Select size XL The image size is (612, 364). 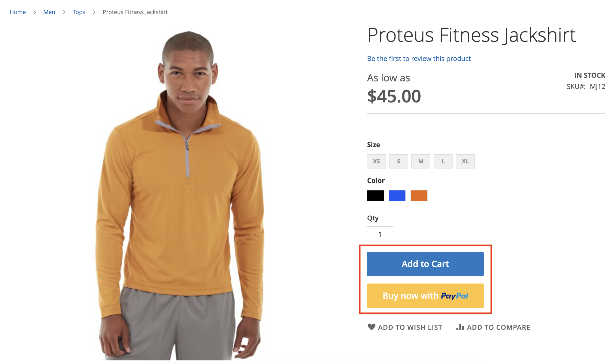coord(465,161)
